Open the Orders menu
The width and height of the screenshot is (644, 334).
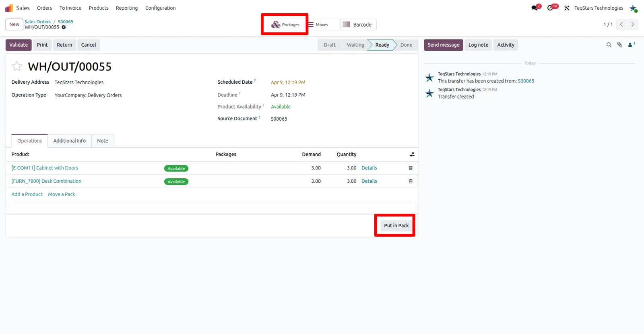pyautogui.click(x=44, y=8)
